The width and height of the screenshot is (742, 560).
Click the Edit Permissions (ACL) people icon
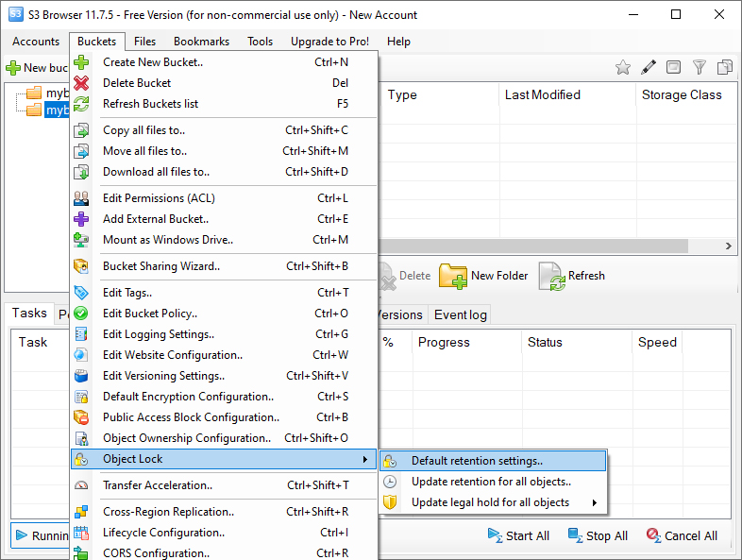coord(81,198)
